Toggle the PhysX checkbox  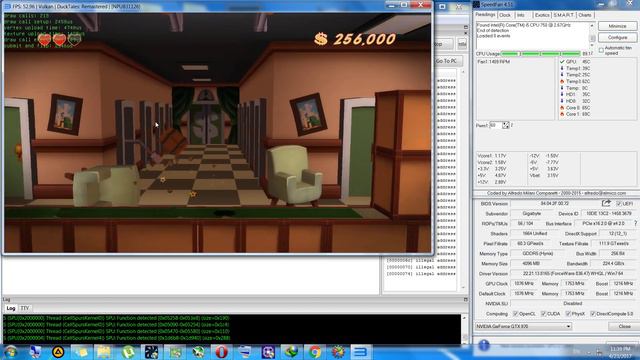[x=568, y=313]
